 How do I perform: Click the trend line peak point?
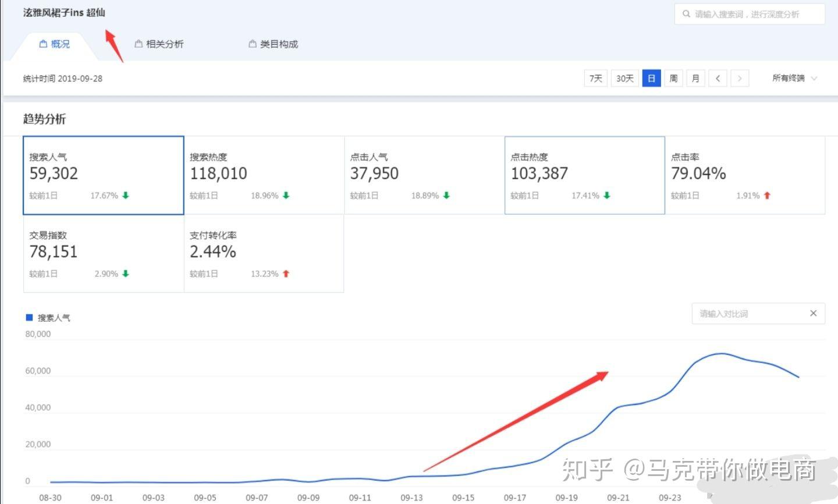(722, 353)
